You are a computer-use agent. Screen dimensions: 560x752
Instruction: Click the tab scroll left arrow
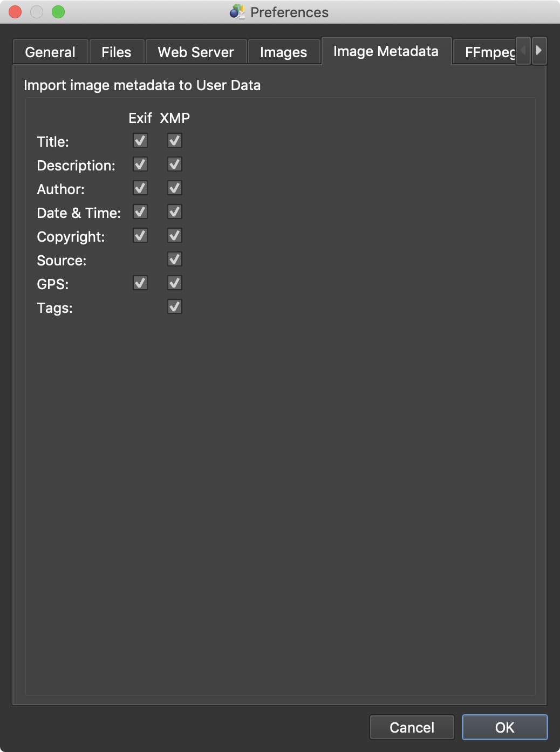pyautogui.click(x=523, y=51)
